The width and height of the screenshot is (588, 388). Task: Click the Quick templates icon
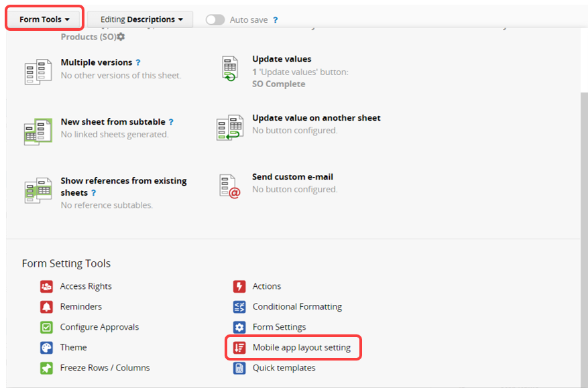point(239,368)
